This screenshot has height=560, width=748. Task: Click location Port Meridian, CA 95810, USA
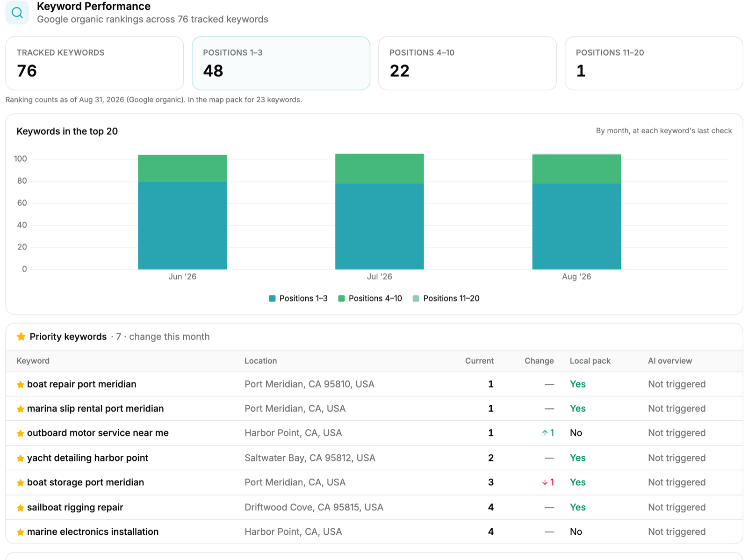309,384
